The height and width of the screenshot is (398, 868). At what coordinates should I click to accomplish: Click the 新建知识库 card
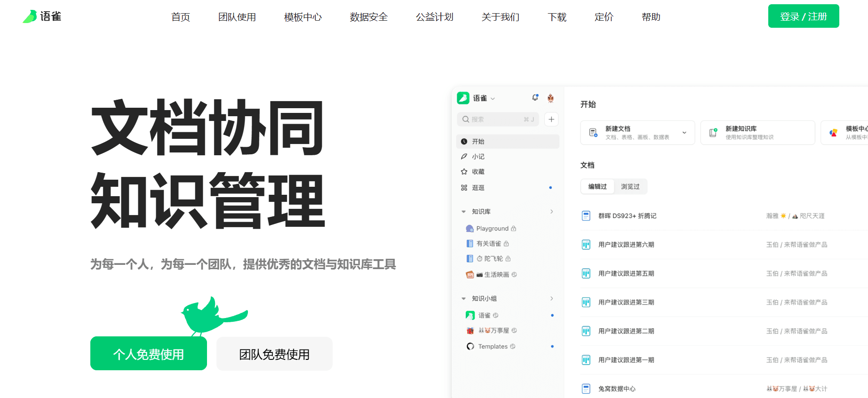[758, 133]
